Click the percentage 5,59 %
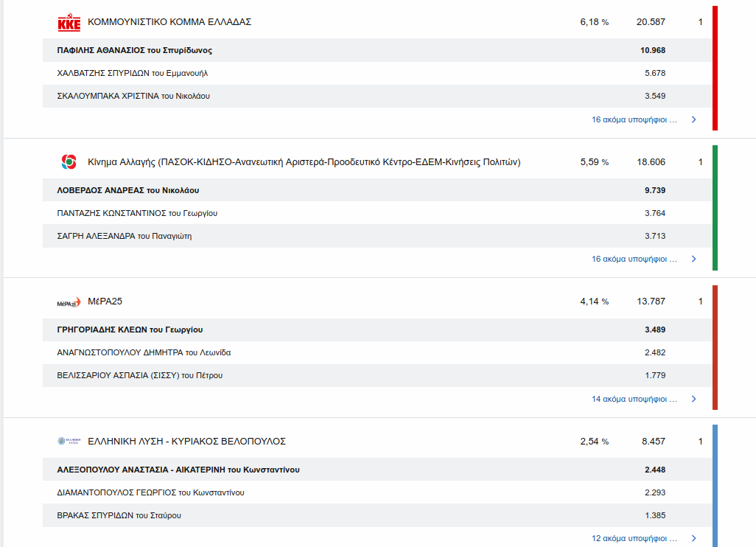756x547 pixels. [x=595, y=162]
